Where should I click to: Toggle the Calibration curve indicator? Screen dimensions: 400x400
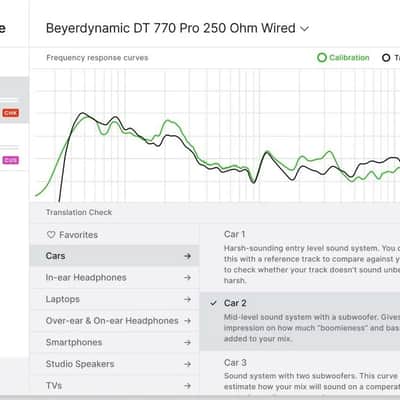click(343, 58)
